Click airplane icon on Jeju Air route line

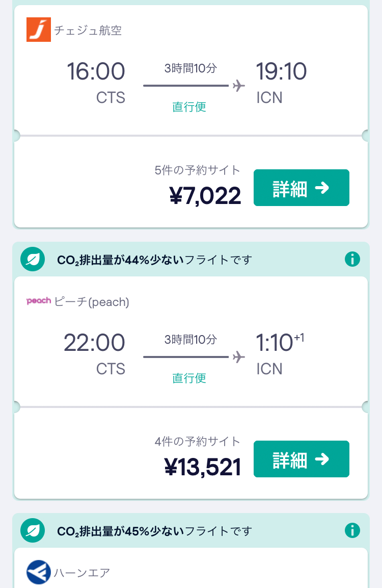pos(238,86)
